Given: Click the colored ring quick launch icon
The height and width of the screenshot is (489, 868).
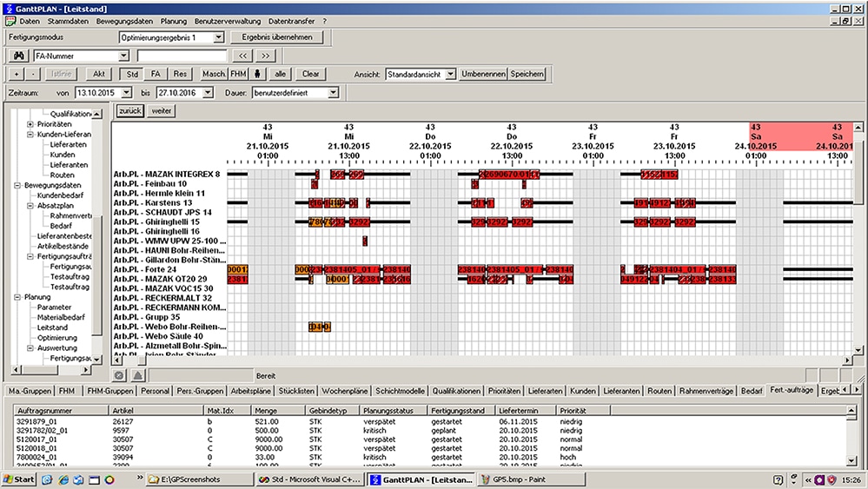Looking at the screenshot, I should [109, 479].
